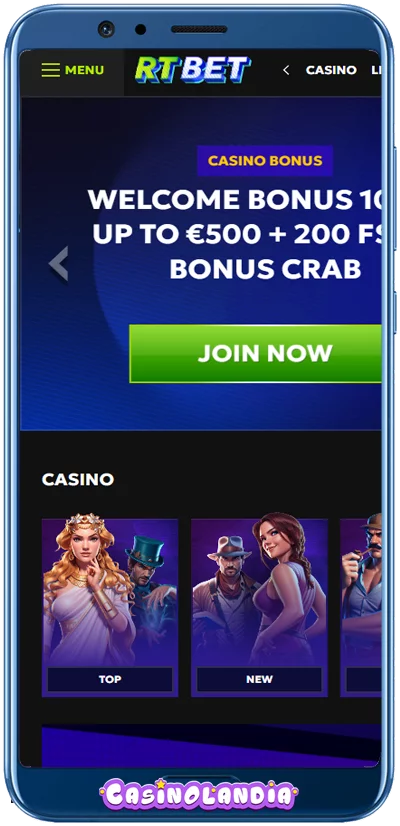Click the green JOIN NOW button
The image size is (400, 826).
coord(255,353)
